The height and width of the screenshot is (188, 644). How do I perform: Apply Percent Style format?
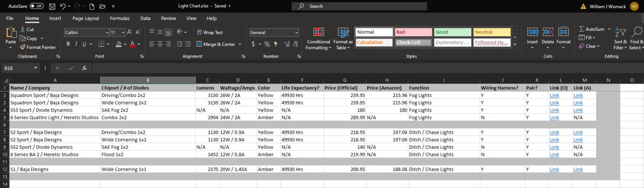[x=267, y=44]
